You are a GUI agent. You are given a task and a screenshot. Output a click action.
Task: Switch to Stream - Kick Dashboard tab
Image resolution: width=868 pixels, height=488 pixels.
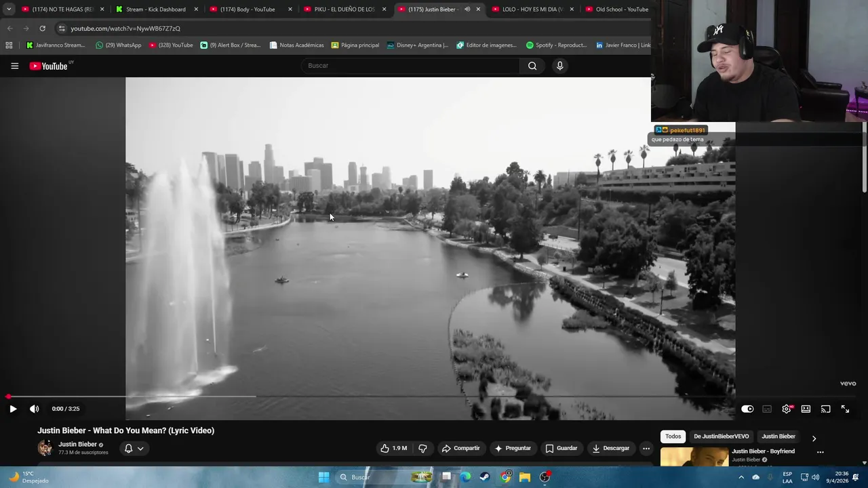tap(155, 9)
